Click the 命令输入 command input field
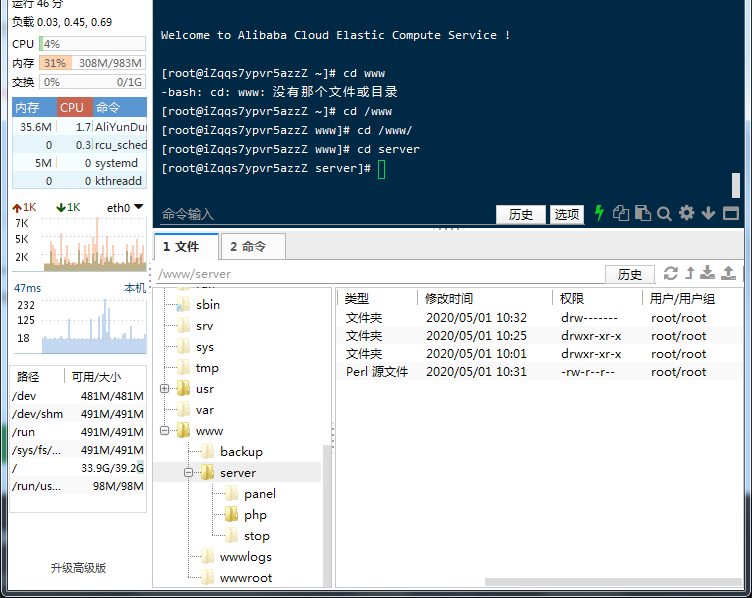This screenshot has width=752, height=598. [x=326, y=214]
